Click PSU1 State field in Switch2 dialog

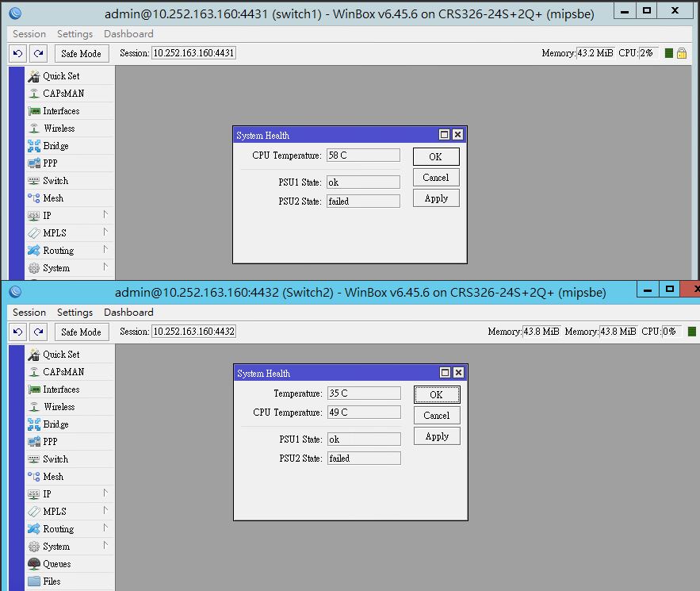click(x=365, y=439)
